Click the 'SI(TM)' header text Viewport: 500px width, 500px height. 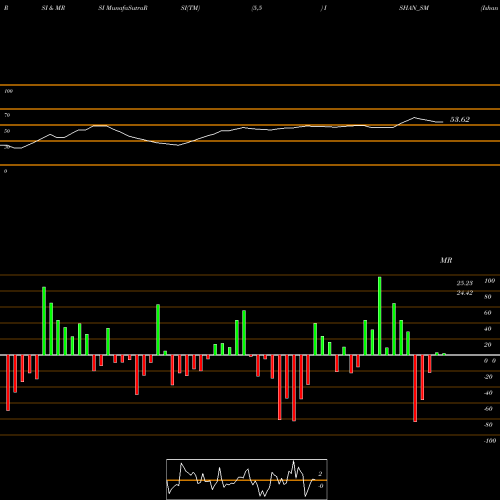click(190, 8)
